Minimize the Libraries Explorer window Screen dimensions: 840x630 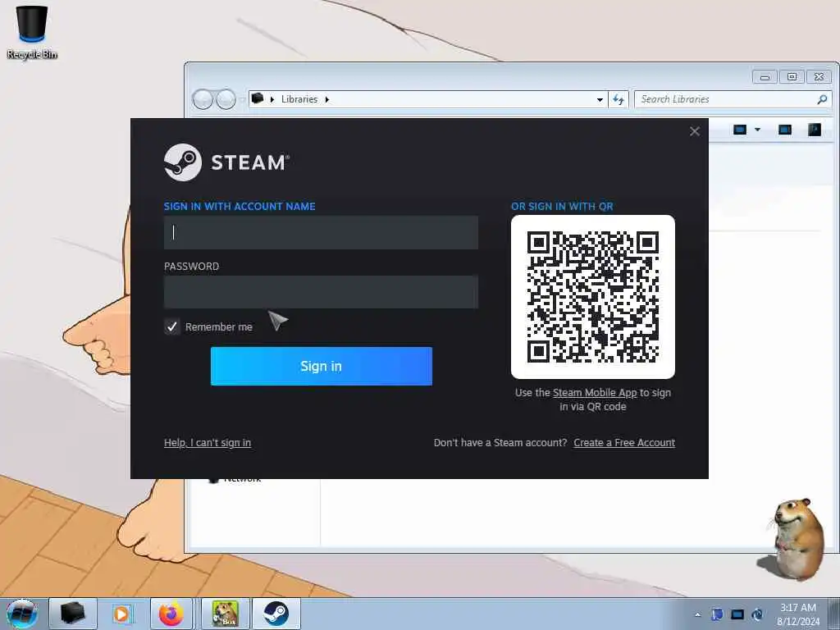(765, 77)
